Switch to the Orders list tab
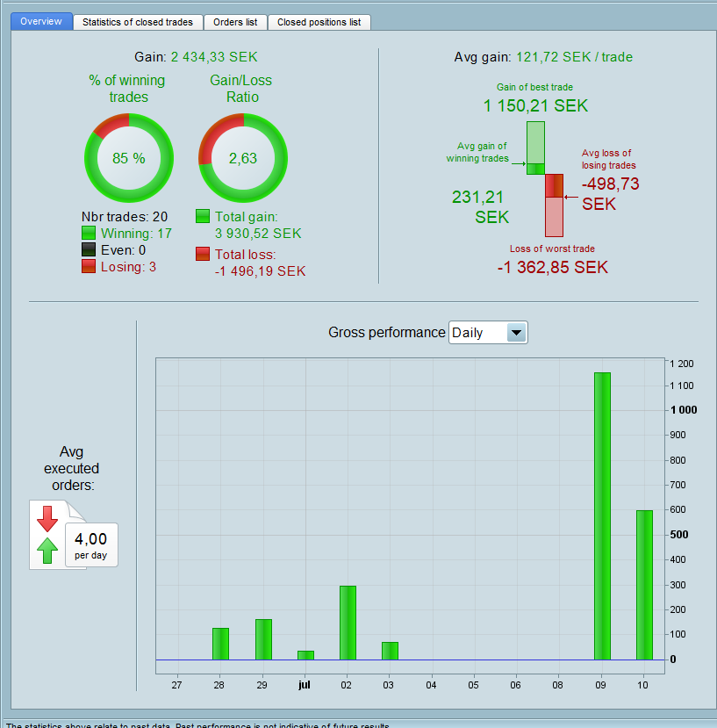Viewport: 717px width, 728px height. 235,22
